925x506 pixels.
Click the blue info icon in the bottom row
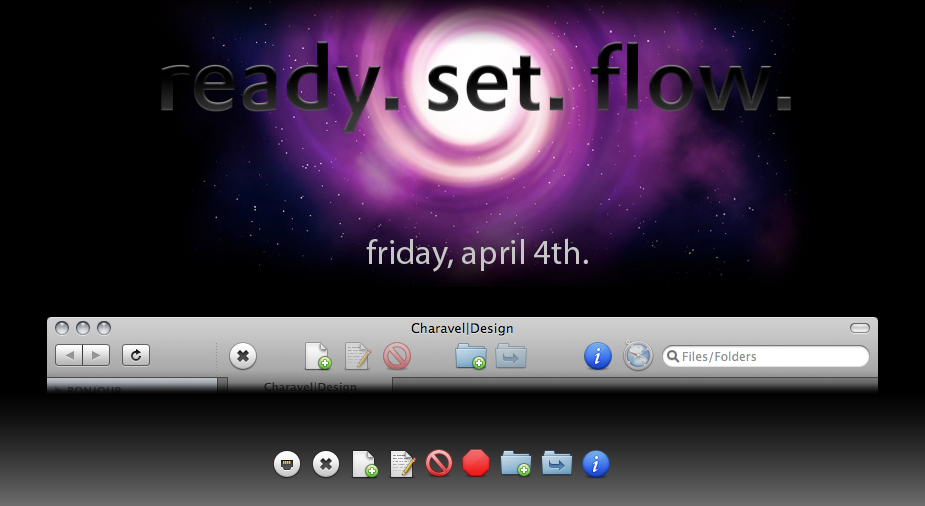tap(596, 464)
